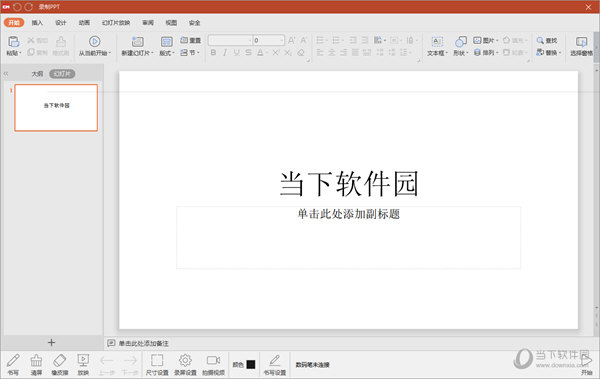
Task: Click the Capture Video (拍摄视频) camera icon
Action: [x=213, y=360]
